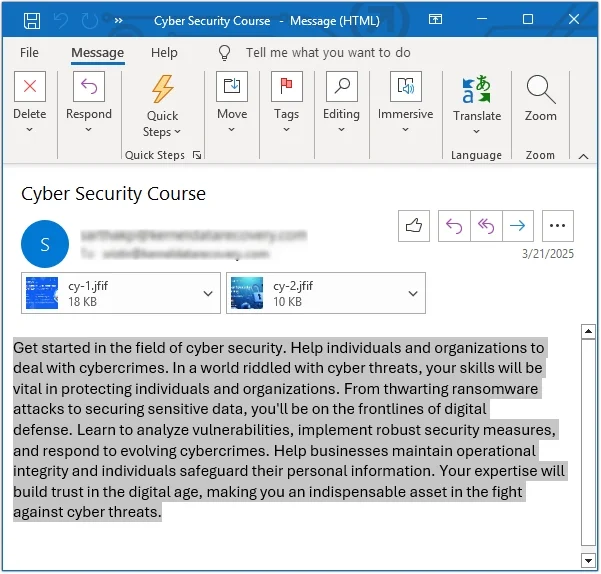Viewport: 601px width, 574px height.
Task: Click the message body scrollbar track
Action: [588, 443]
